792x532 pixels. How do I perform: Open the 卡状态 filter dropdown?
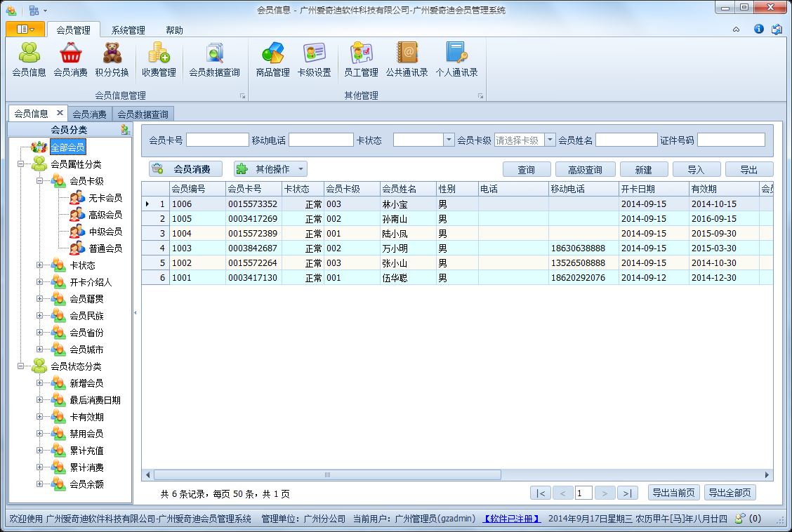coord(449,140)
